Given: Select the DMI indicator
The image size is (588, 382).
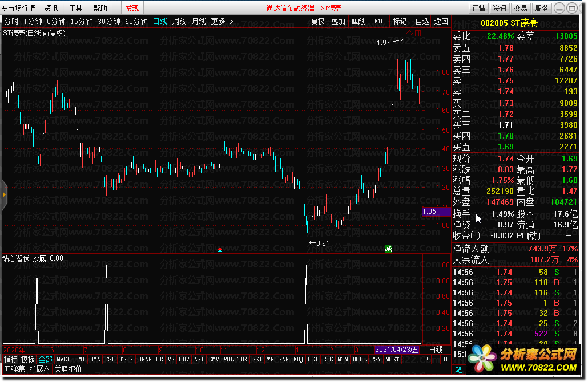Looking at the screenshot, I should tap(80, 360).
